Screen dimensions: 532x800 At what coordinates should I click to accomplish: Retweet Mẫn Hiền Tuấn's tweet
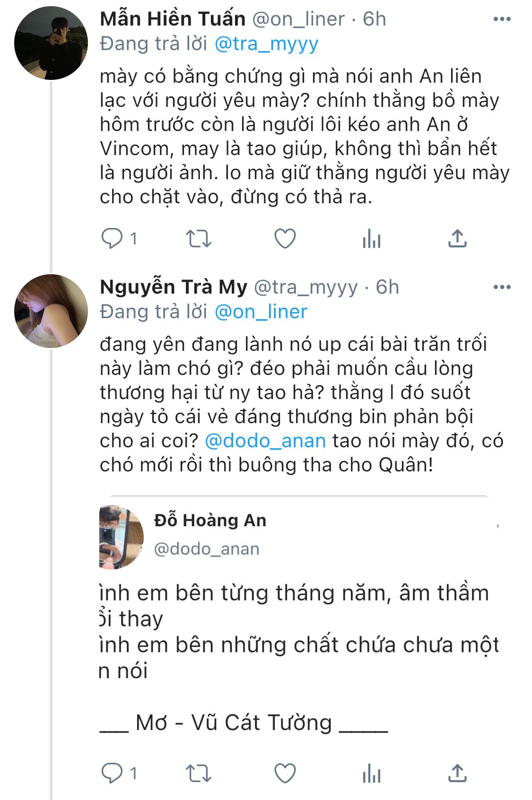pos(198,238)
